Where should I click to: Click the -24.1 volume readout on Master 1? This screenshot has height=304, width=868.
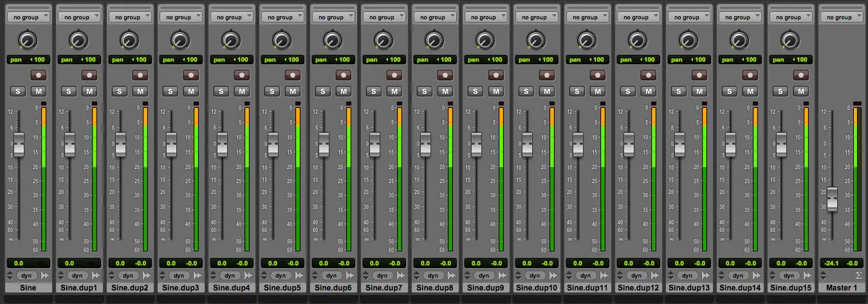831,263
